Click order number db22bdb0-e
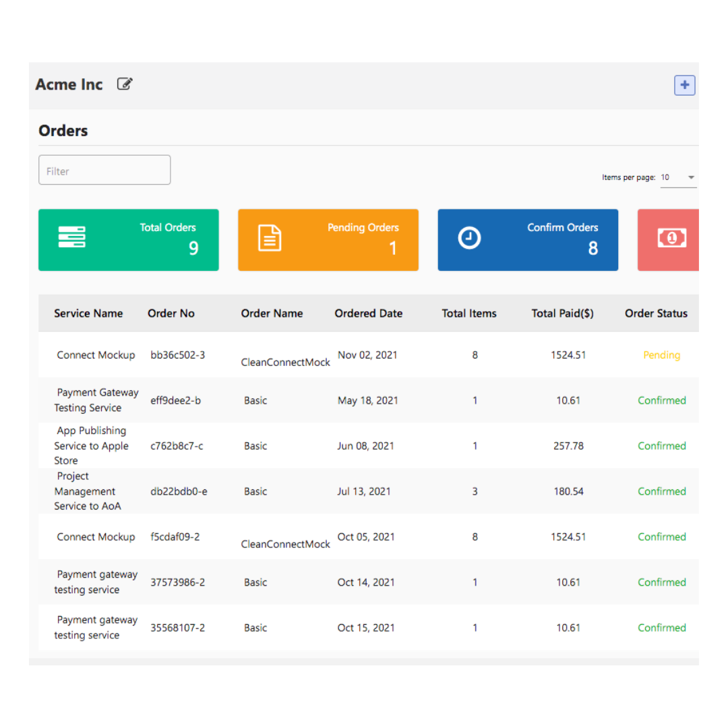This screenshot has height=728, width=728. (179, 491)
